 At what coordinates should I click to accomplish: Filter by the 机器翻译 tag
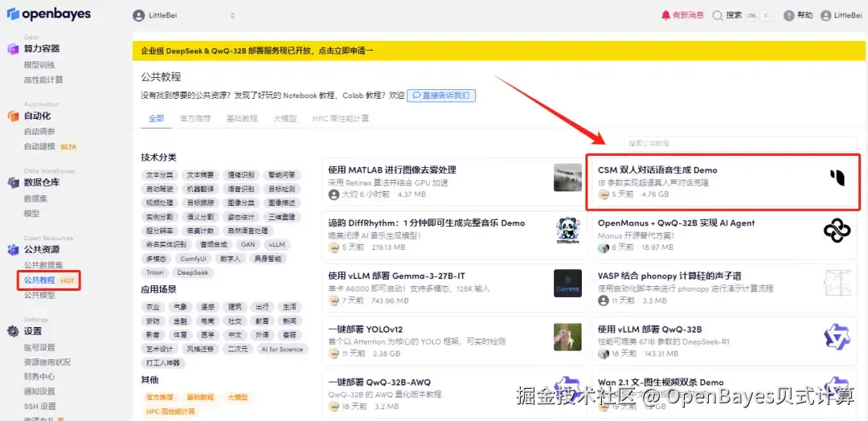pos(200,189)
